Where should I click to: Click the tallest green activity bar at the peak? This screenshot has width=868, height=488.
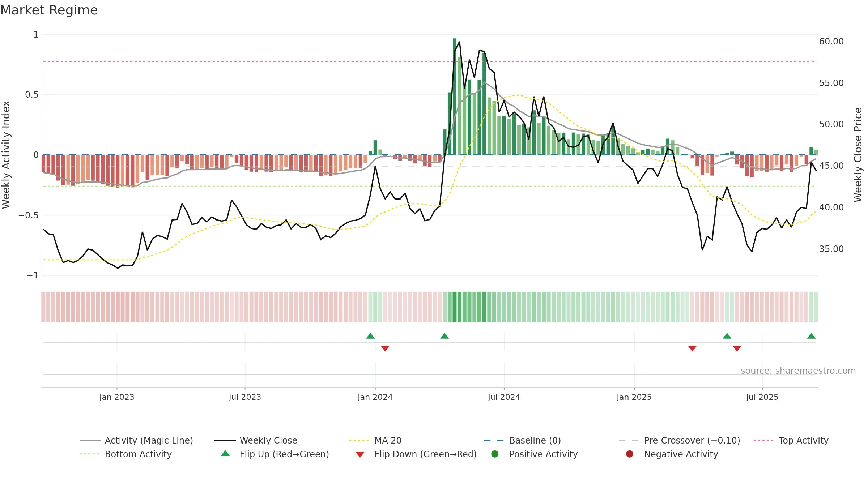(455, 97)
